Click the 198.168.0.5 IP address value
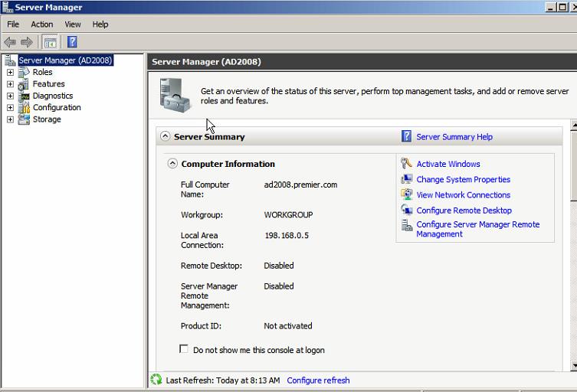 pyautogui.click(x=287, y=235)
